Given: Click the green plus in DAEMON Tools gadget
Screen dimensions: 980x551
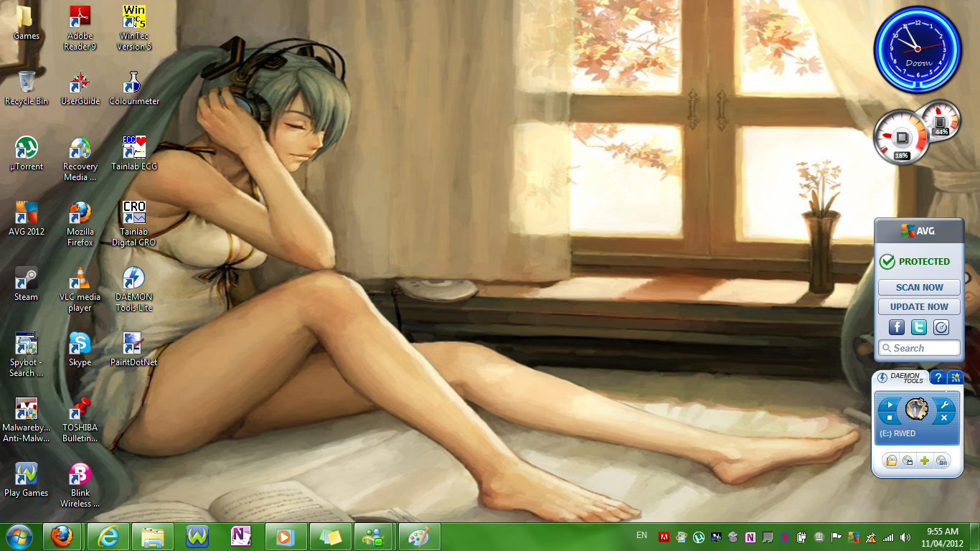Looking at the screenshot, I should [x=925, y=461].
